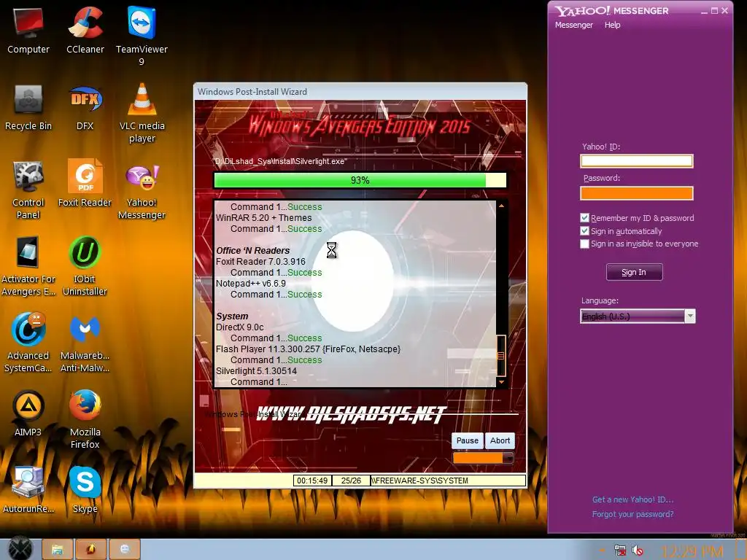Select the Avengers wizard taskbar button
Viewport: 747px width, 560px height.
tap(90, 550)
